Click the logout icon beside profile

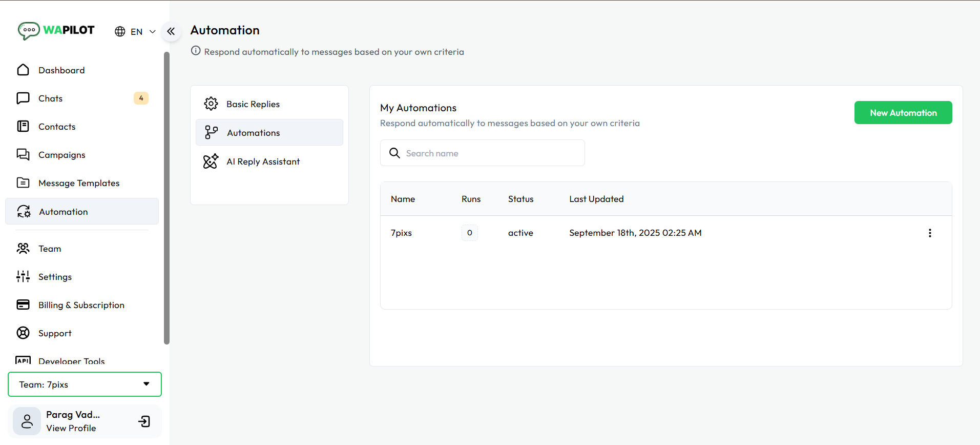pyautogui.click(x=144, y=421)
